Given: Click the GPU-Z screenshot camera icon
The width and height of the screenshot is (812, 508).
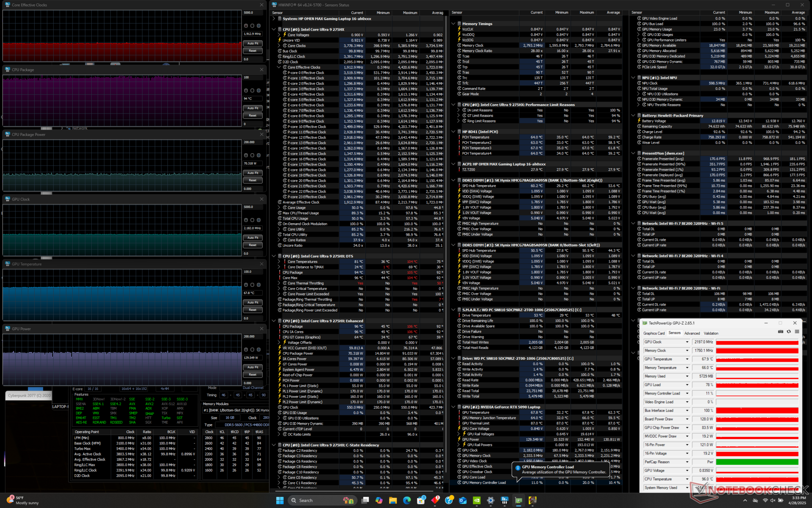Looking at the screenshot, I should [780, 331].
